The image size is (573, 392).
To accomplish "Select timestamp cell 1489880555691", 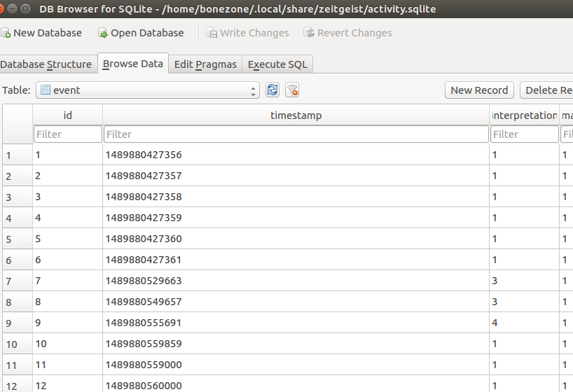I will pyautogui.click(x=296, y=323).
